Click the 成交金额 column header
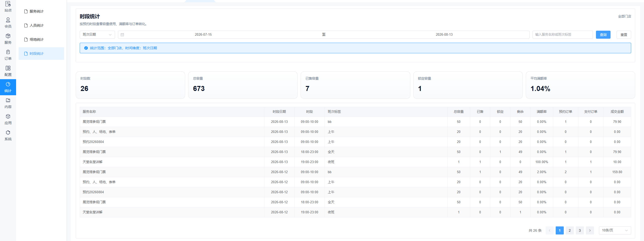 pos(617,112)
